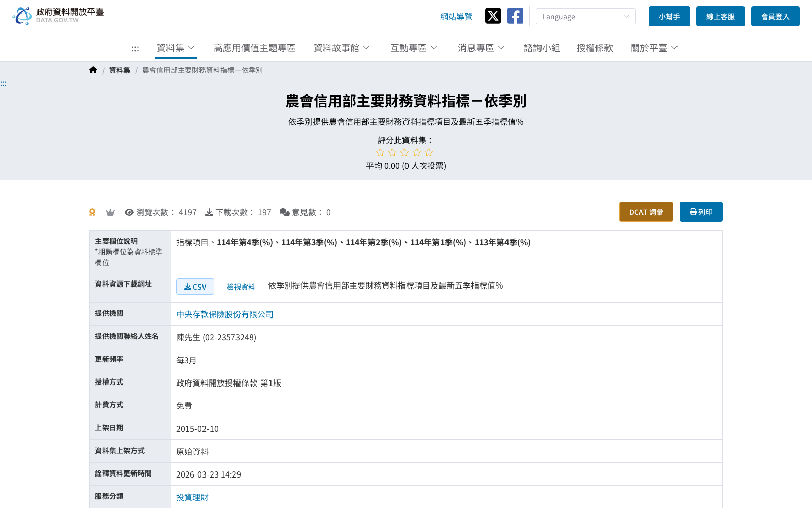812x508 pixels.
Task: Download the CSV resource
Action: (x=195, y=287)
